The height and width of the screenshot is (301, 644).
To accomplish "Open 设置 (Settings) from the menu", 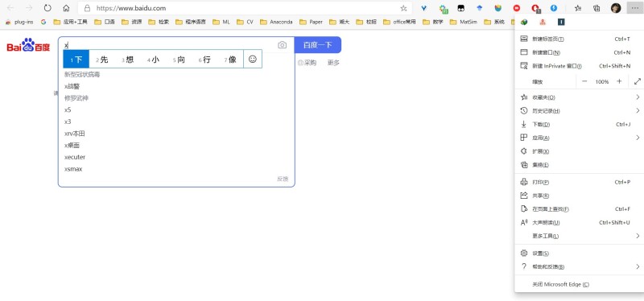I will [x=579, y=253].
